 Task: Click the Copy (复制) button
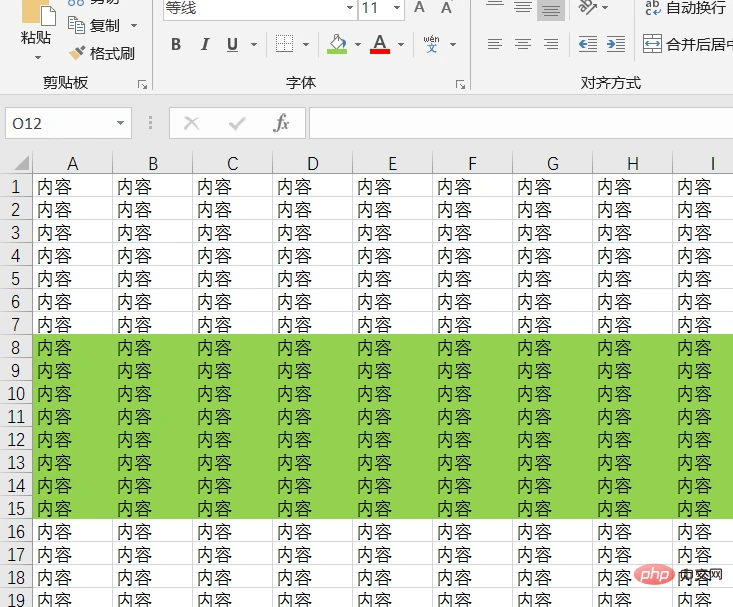click(x=94, y=25)
